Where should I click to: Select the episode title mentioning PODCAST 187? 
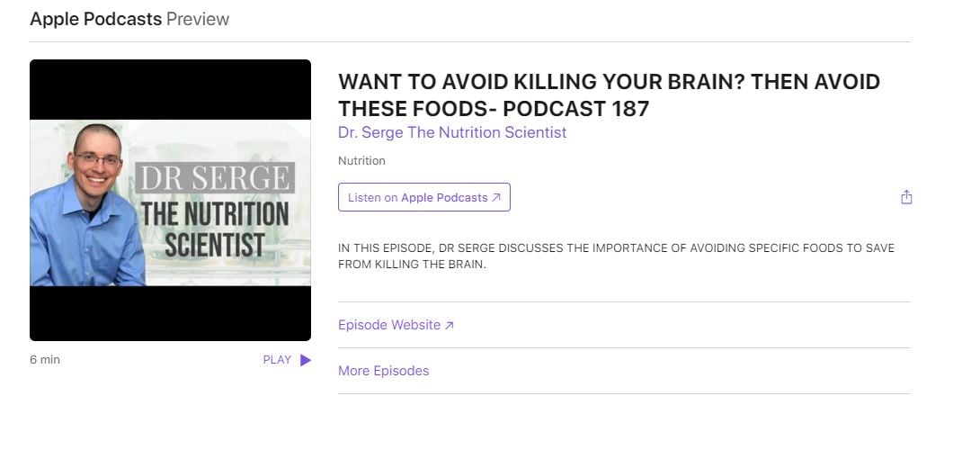point(610,95)
